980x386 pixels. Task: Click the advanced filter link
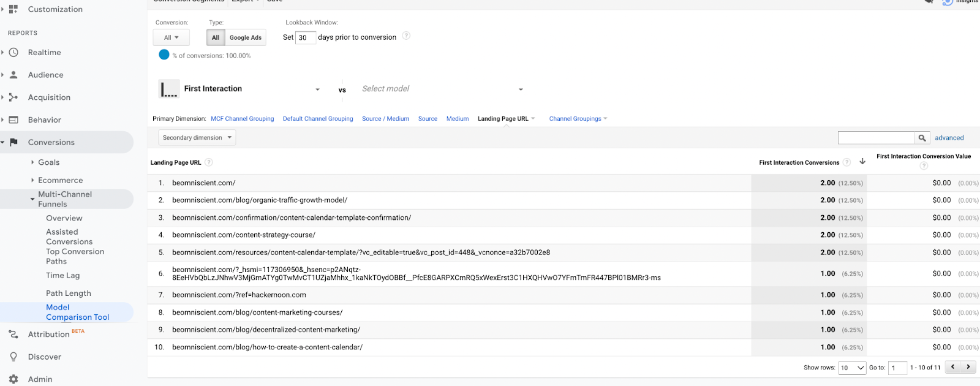949,138
